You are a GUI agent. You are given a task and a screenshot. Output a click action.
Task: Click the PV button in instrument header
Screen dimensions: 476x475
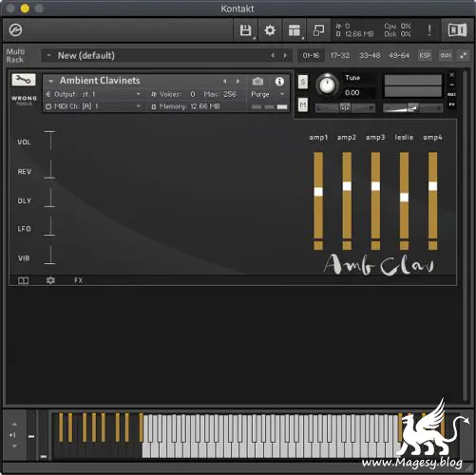(x=452, y=104)
